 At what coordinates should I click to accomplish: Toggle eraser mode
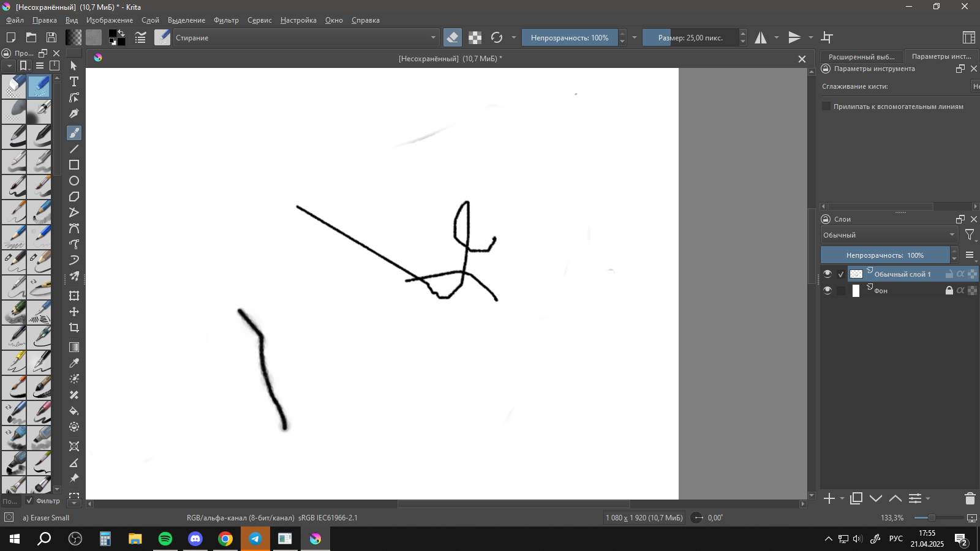coord(453,37)
